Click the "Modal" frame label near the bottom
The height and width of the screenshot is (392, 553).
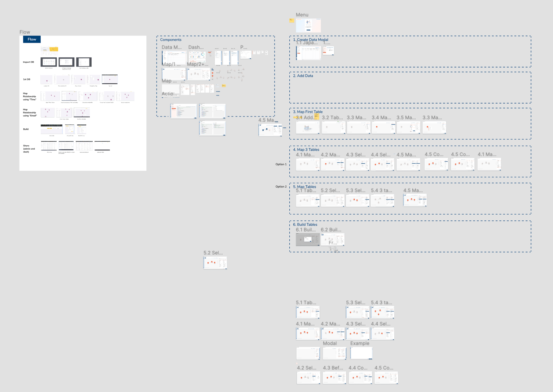[x=330, y=343]
